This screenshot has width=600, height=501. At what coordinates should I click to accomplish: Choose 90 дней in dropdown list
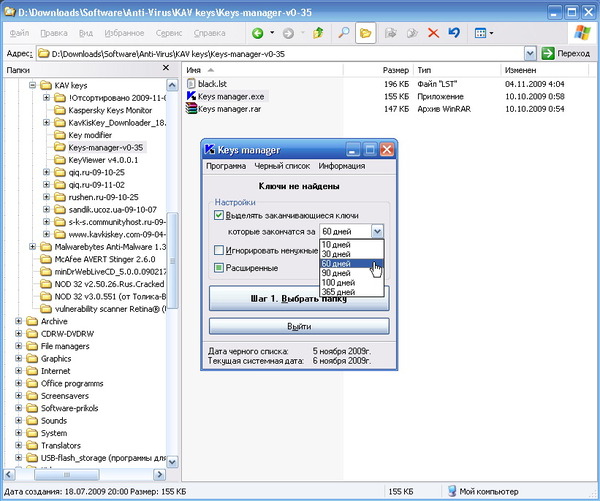tap(352, 273)
